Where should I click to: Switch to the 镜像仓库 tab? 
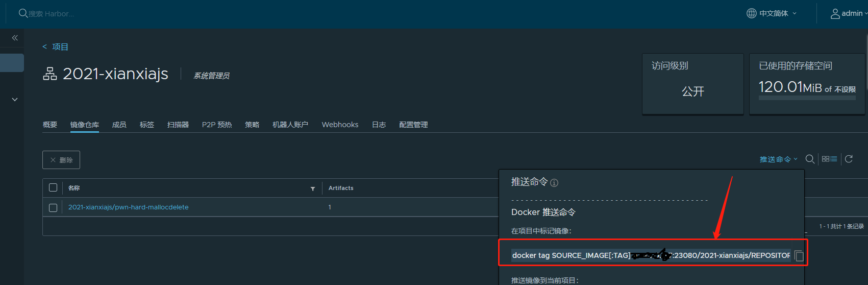click(x=85, y=125)
